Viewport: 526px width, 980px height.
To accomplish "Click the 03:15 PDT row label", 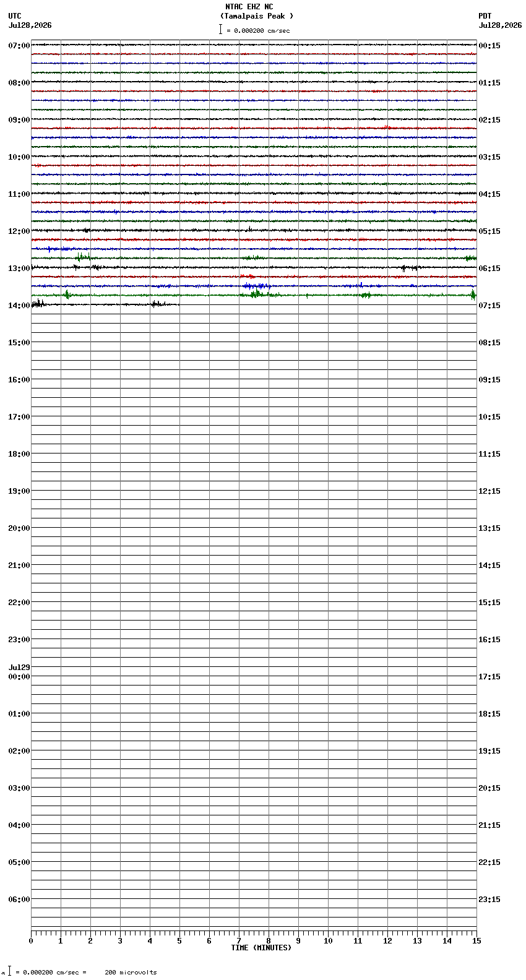I will click(489, 157).
